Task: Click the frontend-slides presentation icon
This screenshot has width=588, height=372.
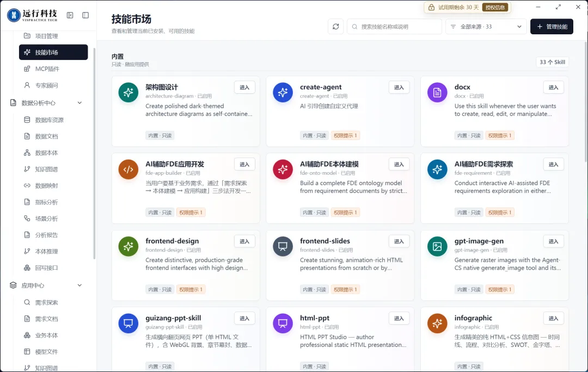Action: [283, 246]
